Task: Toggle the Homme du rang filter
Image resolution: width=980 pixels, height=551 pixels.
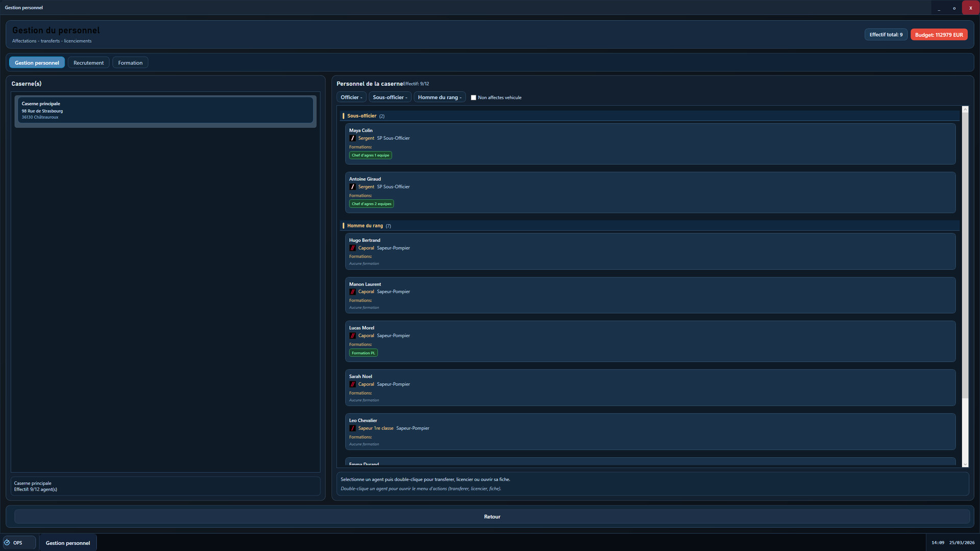Action: [439, 97]
